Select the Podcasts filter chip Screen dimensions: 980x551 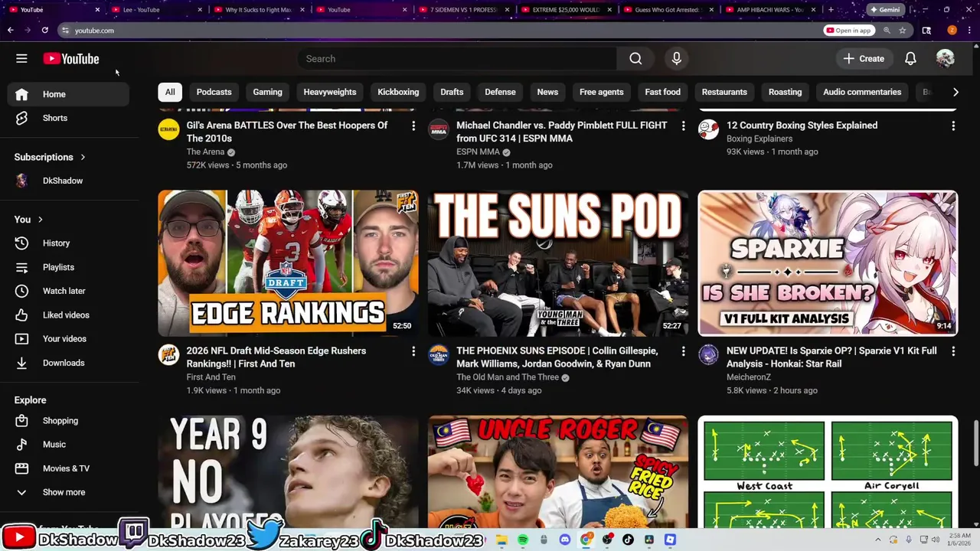pos(214,92)
